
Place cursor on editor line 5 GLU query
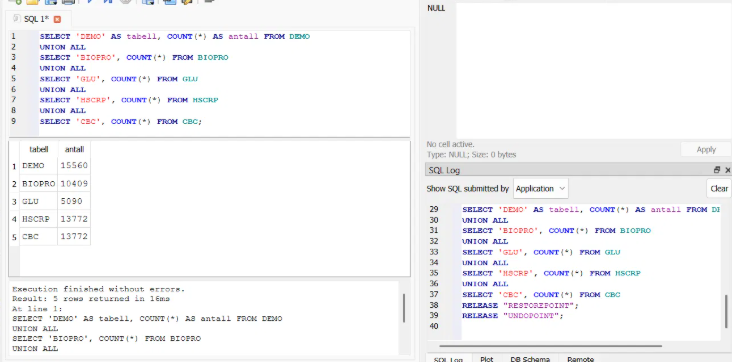[119, 79]
